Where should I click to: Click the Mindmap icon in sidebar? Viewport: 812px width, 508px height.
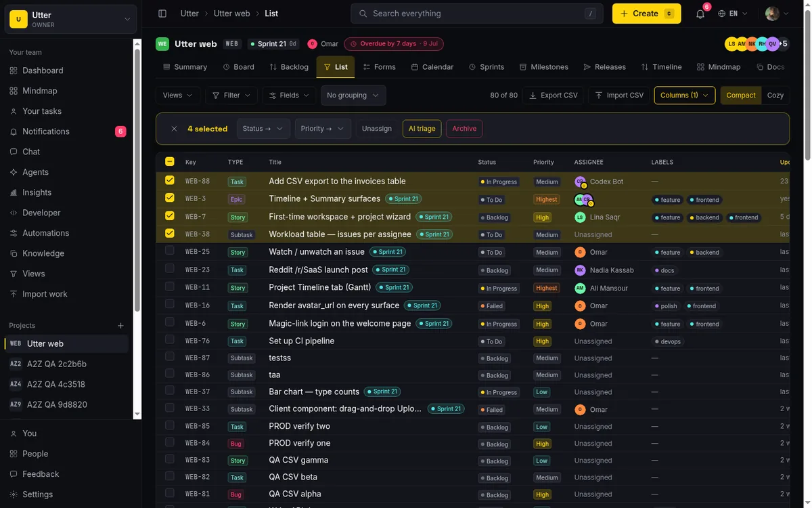coord(14,91)
